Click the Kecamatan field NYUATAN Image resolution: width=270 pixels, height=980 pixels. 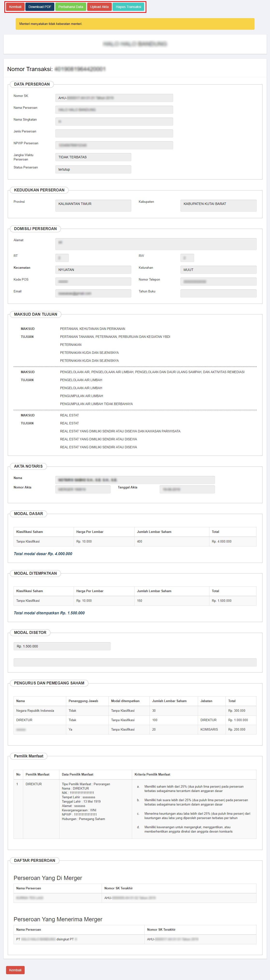click(93, 270)
